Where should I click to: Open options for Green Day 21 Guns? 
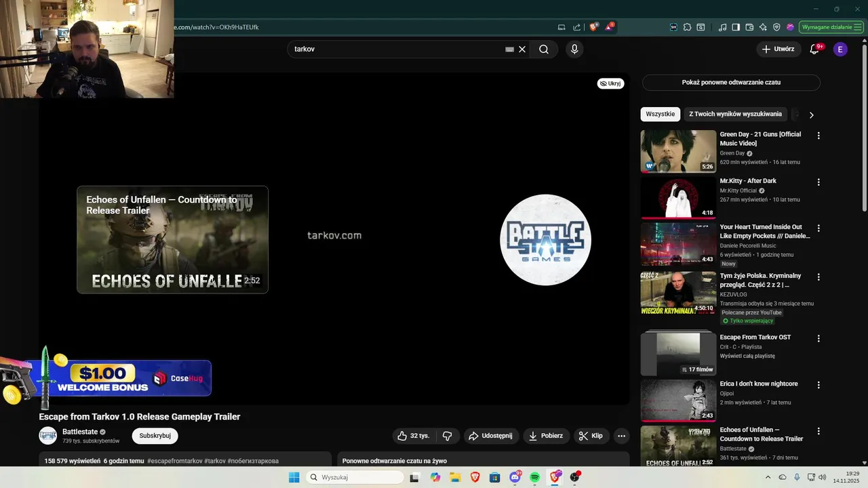818,136
